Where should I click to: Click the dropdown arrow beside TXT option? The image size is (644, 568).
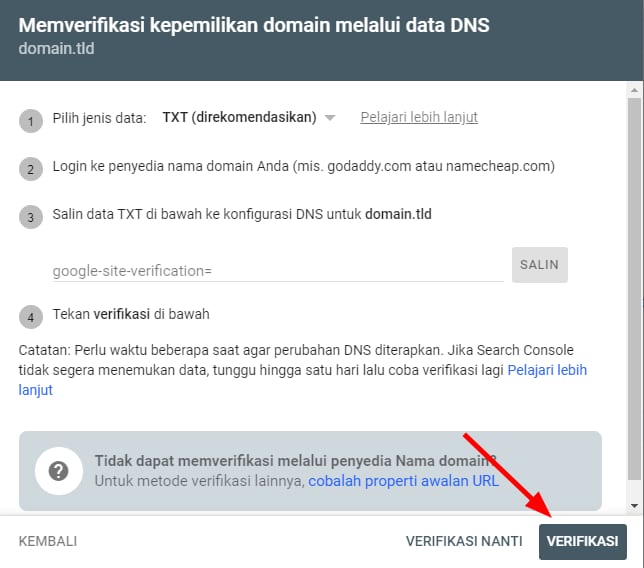(x=330, y=118)
